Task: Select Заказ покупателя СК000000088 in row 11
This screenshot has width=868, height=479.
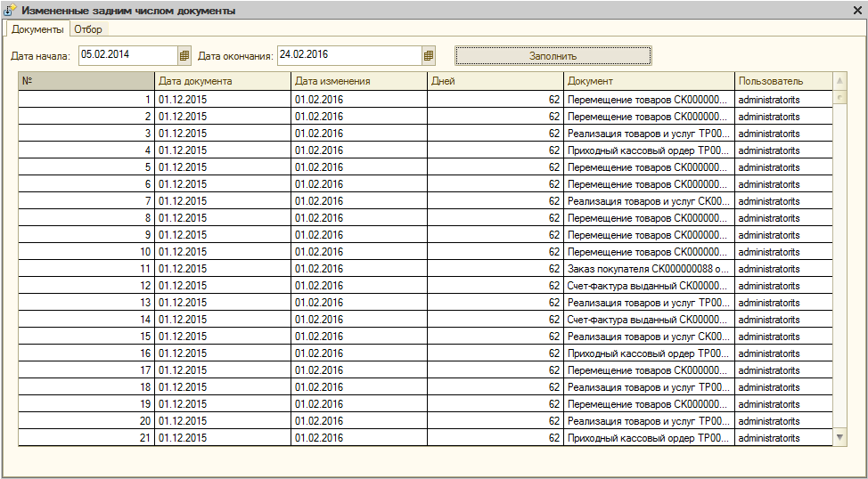Action: (649, 269)
